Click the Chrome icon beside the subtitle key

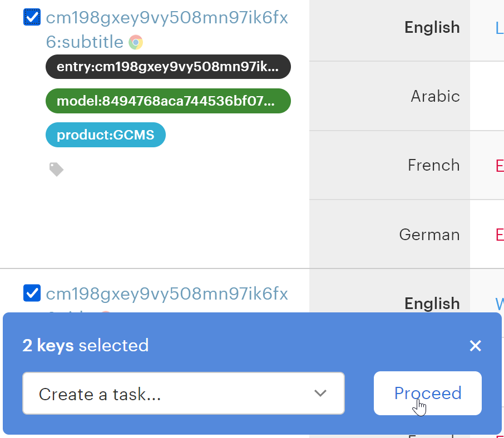pyautogui.click(x=136, y=42)
